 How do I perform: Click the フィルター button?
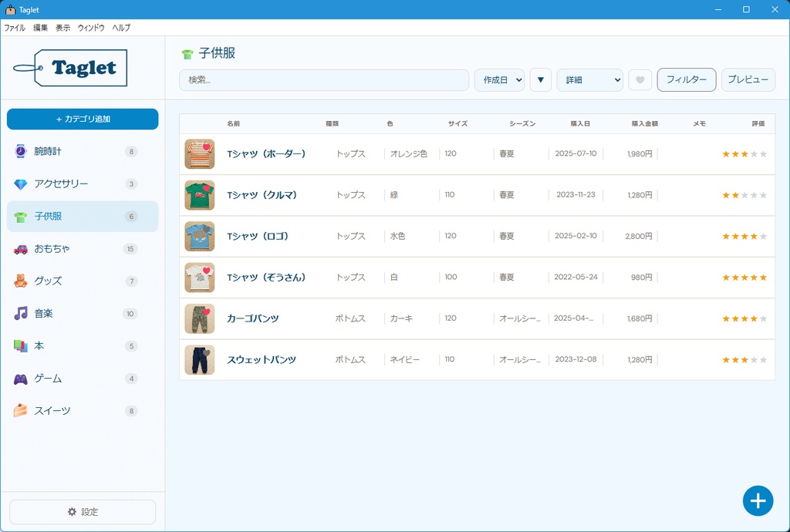(686, 80)
